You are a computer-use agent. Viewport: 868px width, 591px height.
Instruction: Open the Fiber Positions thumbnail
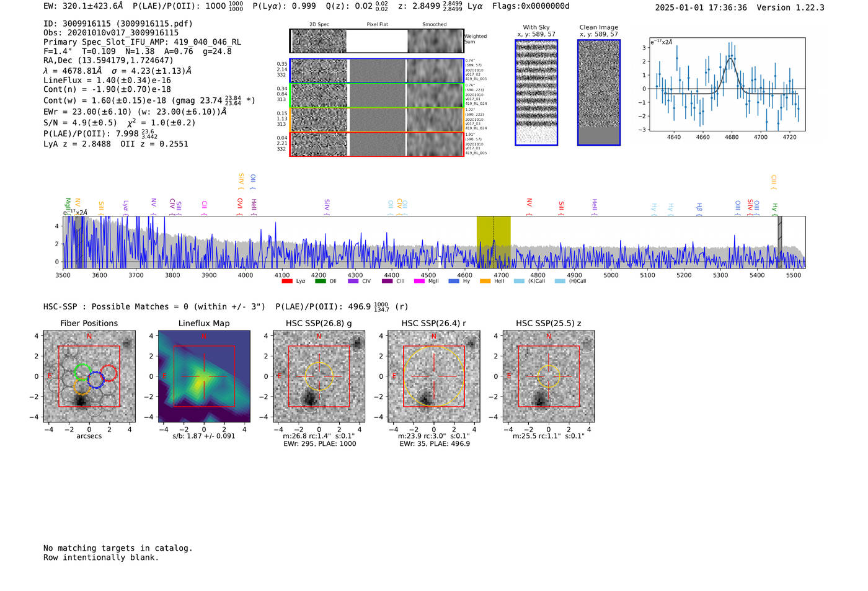pyautogui.click(x=89, y=376)
